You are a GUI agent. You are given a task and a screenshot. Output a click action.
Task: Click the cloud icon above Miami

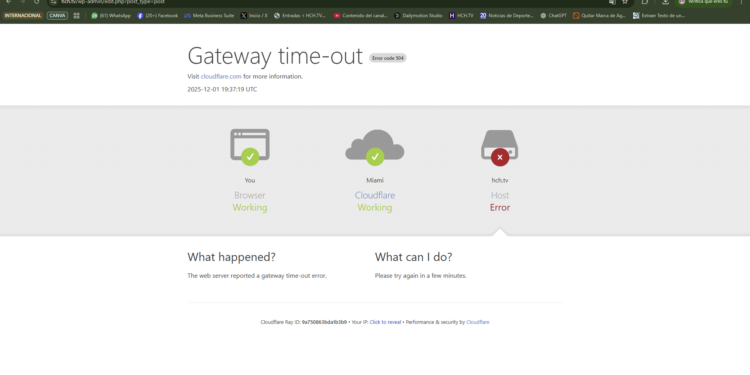(375, 147)
